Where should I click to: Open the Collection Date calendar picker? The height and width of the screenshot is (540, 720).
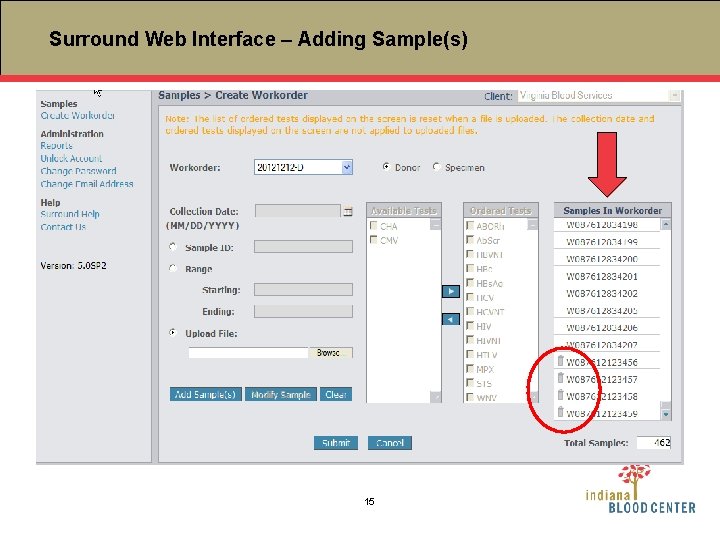(x=348, y=211)
